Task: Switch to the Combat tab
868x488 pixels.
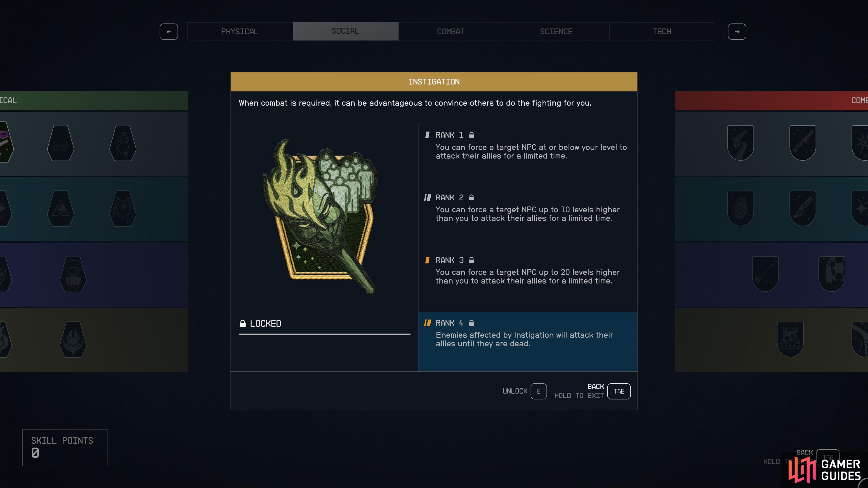Action: pyautogui.click(x=451, y=32)
